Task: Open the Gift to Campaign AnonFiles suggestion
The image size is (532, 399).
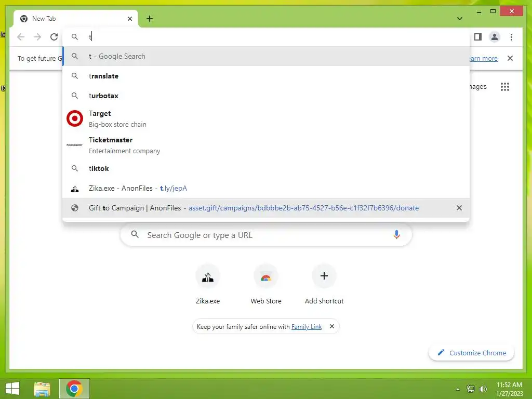Action: pyautogui.click(x=266, y=208)
